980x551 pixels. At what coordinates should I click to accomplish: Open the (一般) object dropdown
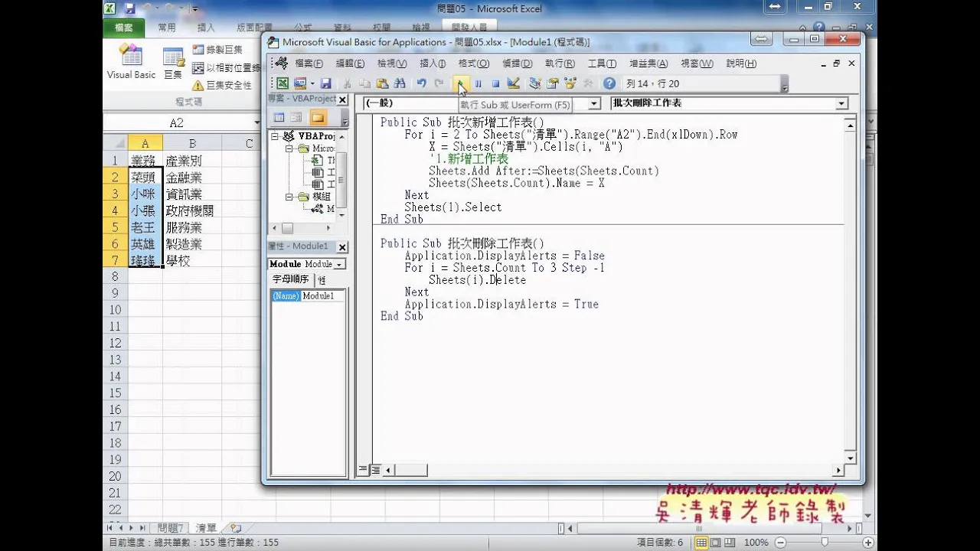594,103
